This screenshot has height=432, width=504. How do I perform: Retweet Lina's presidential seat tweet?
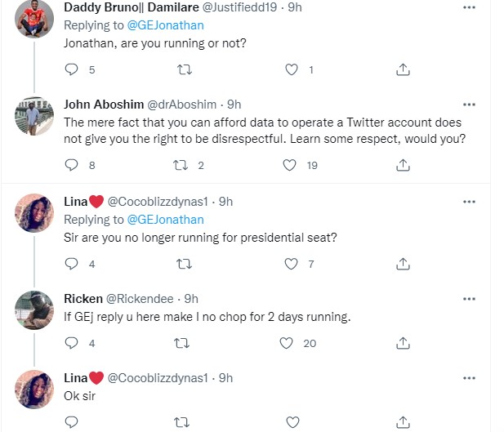184,264
